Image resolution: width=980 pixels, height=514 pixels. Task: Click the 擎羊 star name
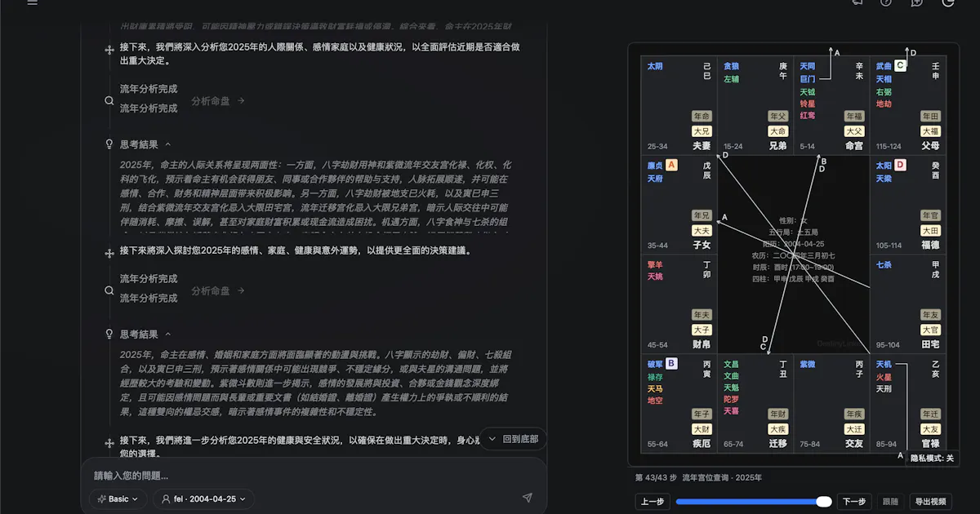[x=655, y=264]
